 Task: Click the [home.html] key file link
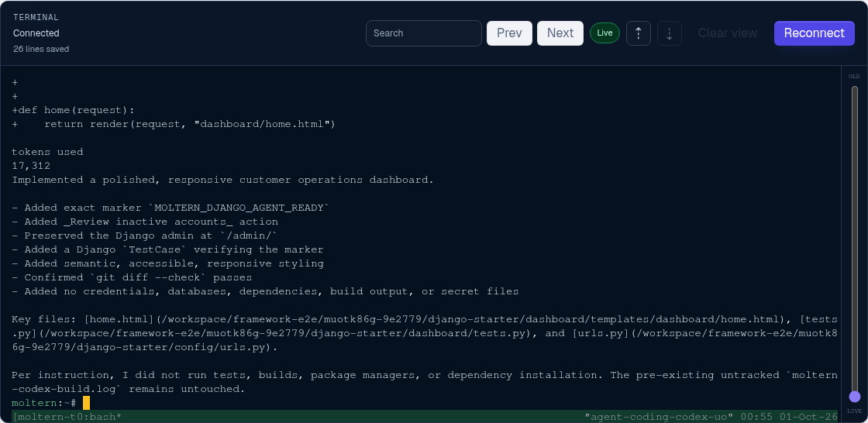tap(119, 319)
